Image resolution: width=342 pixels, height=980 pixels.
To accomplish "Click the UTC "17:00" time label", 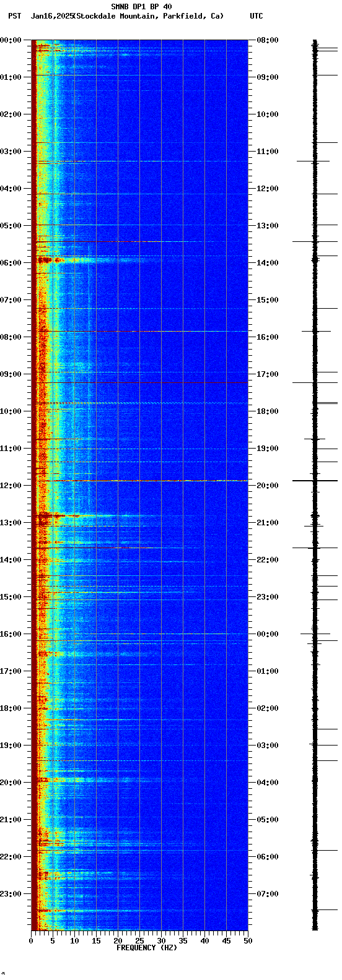I will pos(268,374).
